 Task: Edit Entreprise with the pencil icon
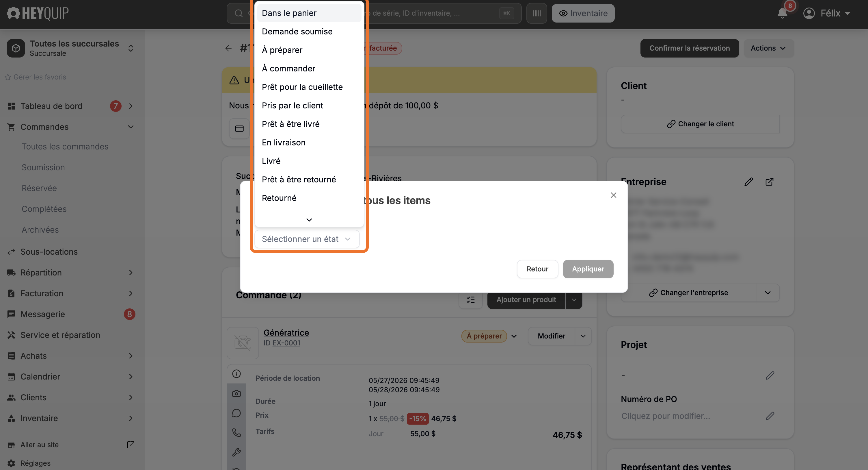click(748, 182)
